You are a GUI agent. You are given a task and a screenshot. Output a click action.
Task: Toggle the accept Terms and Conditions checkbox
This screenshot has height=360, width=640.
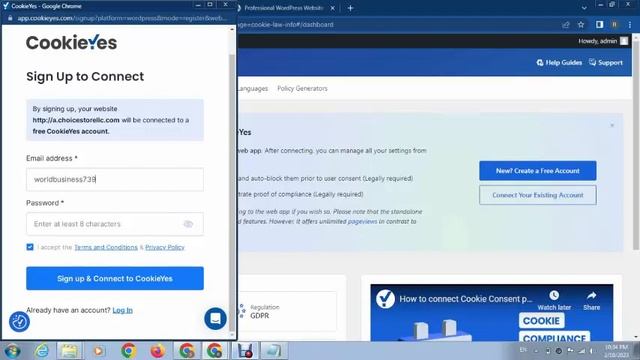coord(30,247)
